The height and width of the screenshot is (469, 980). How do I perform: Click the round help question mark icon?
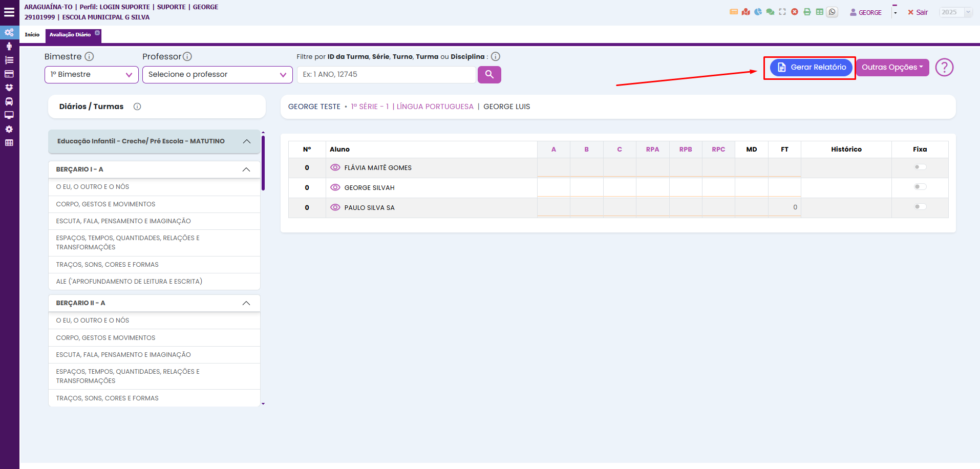coord(944,68)
